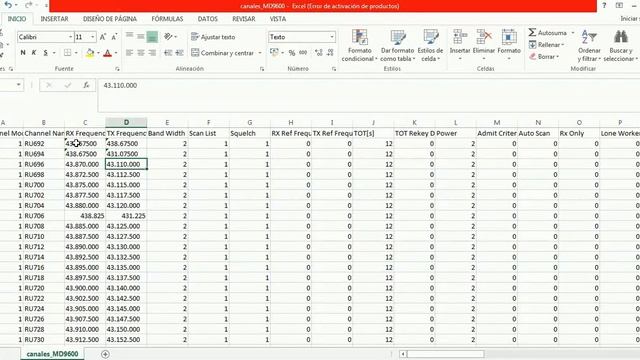Center cell text horizontally

[141, 53]
